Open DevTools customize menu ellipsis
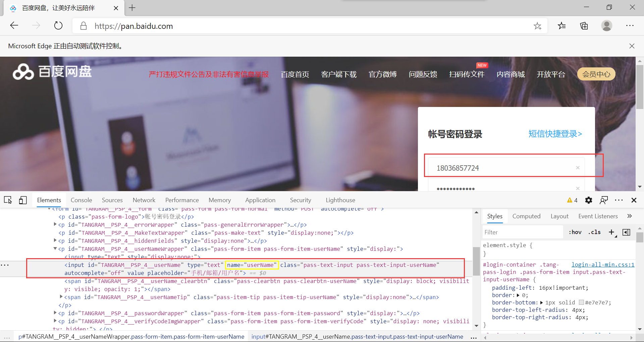Viewport: 644px width, 342px height. click(619, 200)
